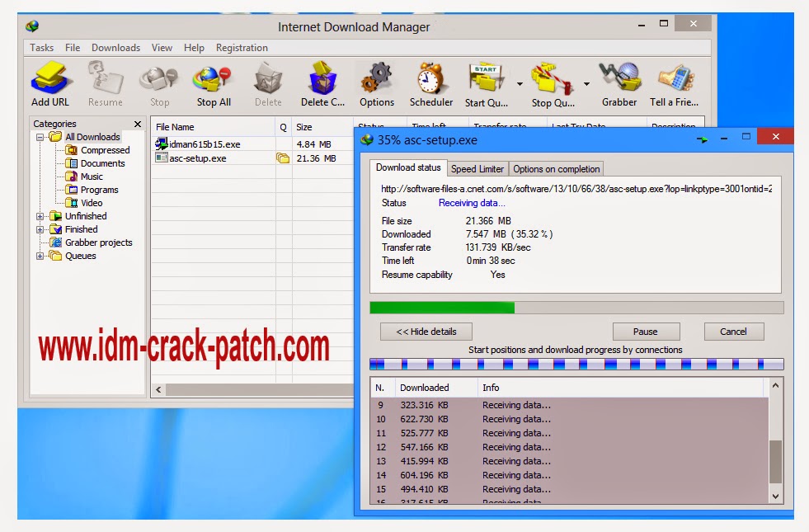Expand the Queues category node

tap(40, 256)
